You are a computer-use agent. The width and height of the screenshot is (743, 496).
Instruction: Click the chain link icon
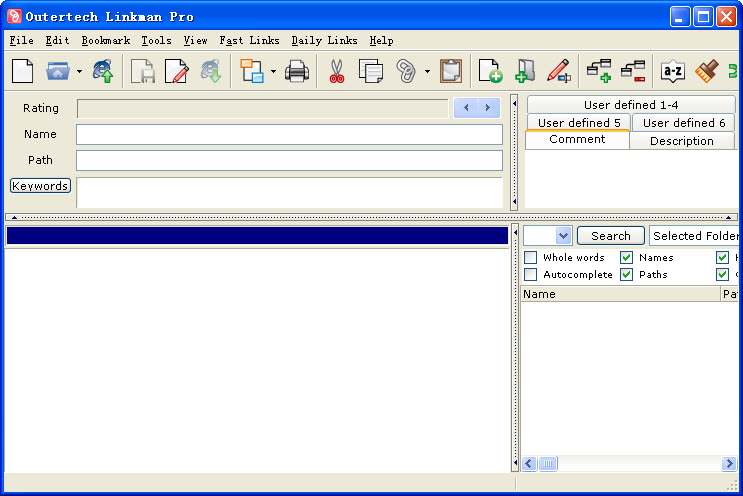[x=406, y=72]
